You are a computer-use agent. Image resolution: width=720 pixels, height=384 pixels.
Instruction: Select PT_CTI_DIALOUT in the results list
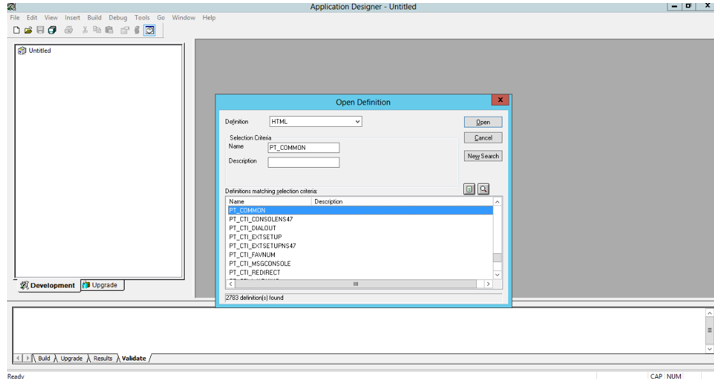tap(360, 228)
